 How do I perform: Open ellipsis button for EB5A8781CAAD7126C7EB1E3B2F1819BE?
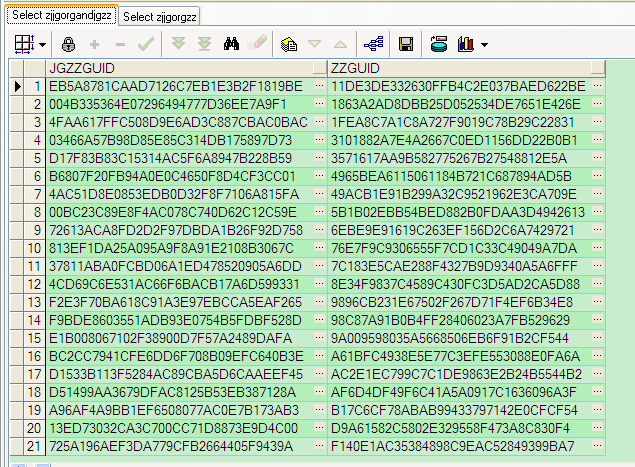click(x=320, y=86)
